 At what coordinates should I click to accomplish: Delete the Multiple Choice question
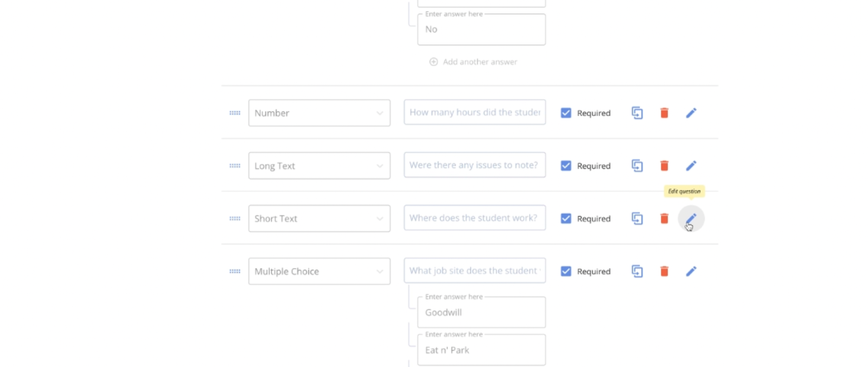pyautogui.click(x=664, y=271)
